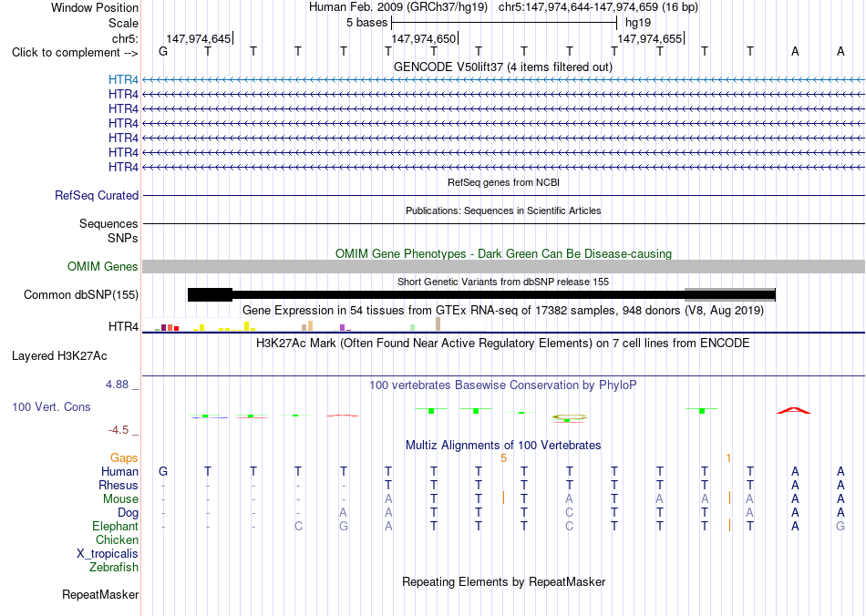Select the Elephant species row label
This screenshot has height=616, width=866.
[115, 526]
